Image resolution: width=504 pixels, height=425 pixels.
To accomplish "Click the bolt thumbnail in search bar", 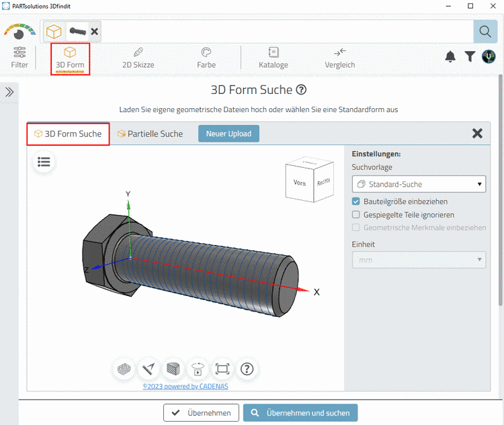I will click(x=78, y=31).
